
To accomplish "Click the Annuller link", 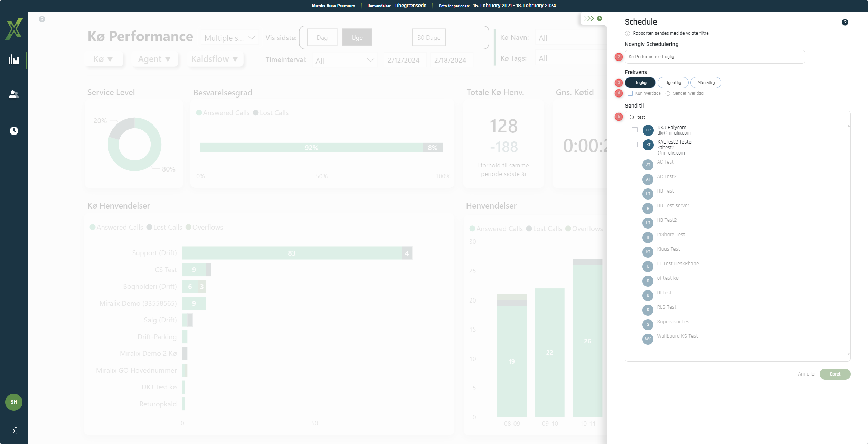I will pos(807,374).
